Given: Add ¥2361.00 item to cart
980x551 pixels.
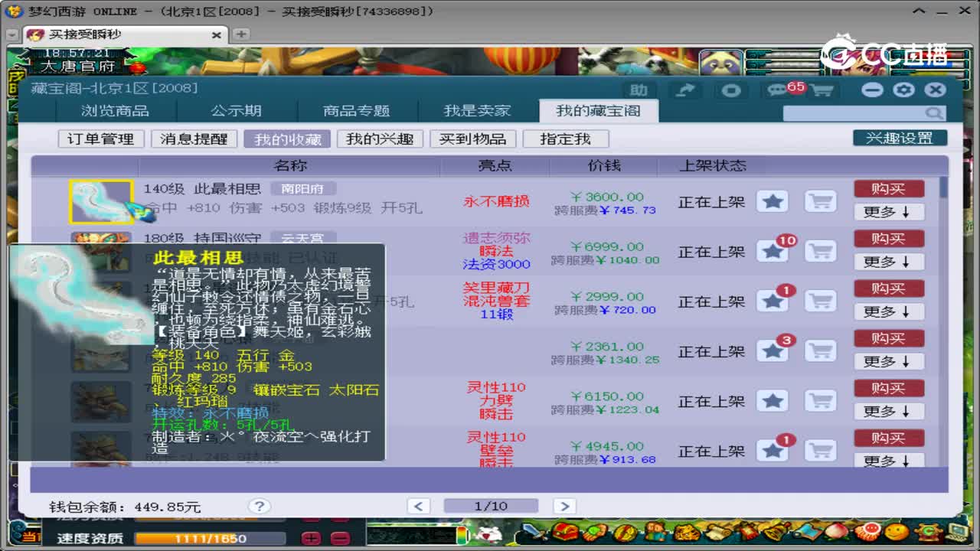Looking at the screenshot, I should [820, 350].
